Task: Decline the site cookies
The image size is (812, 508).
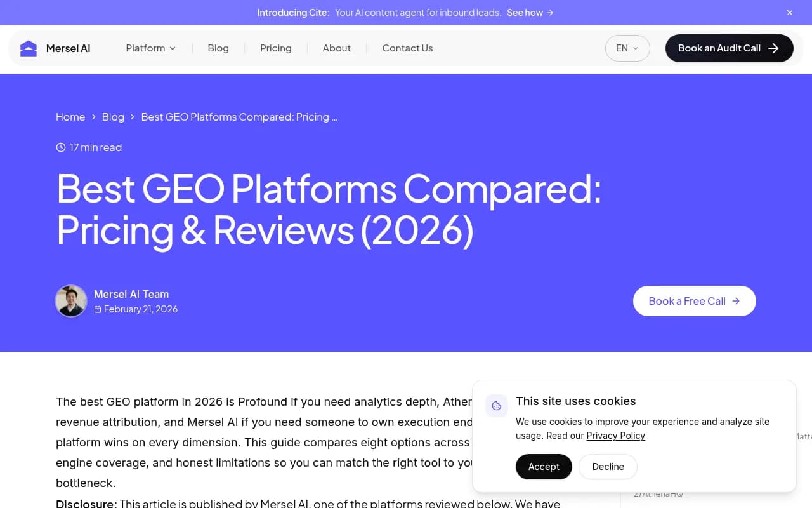Action: [608, 466]
